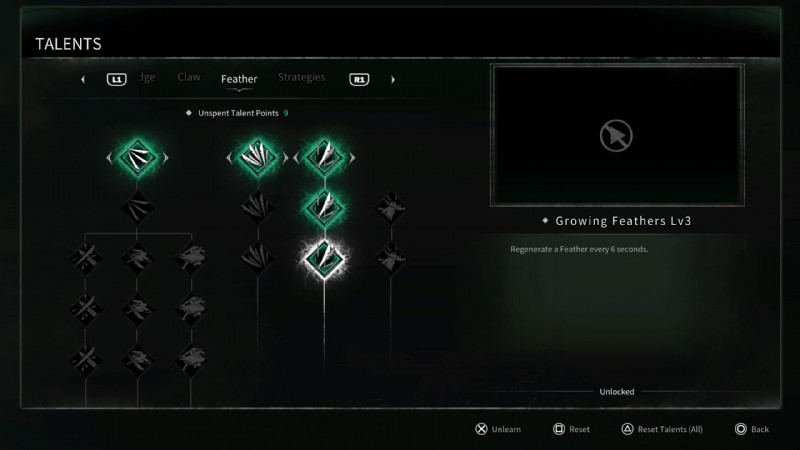
Task: Click right arrow beside top-left talent node
Action: point(165,158)
